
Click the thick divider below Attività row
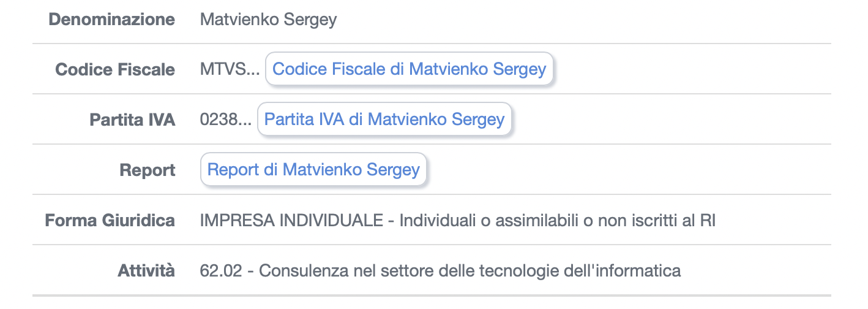pos(432,296)
